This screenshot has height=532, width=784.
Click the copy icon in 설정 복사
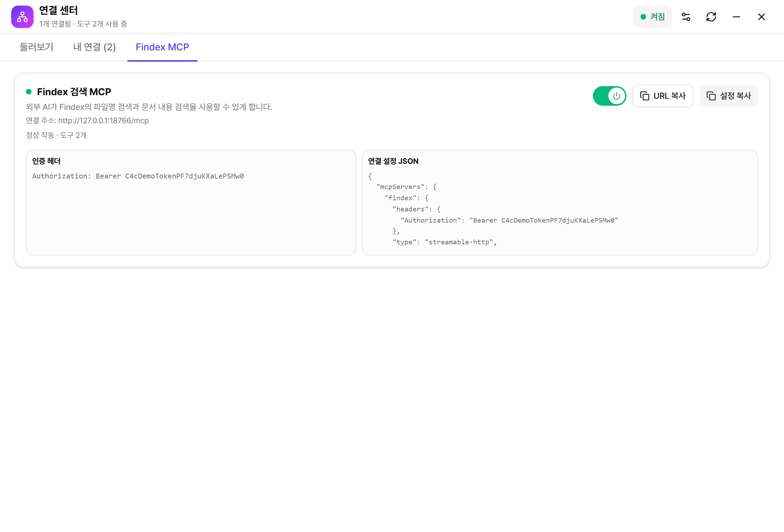point(711,96)
